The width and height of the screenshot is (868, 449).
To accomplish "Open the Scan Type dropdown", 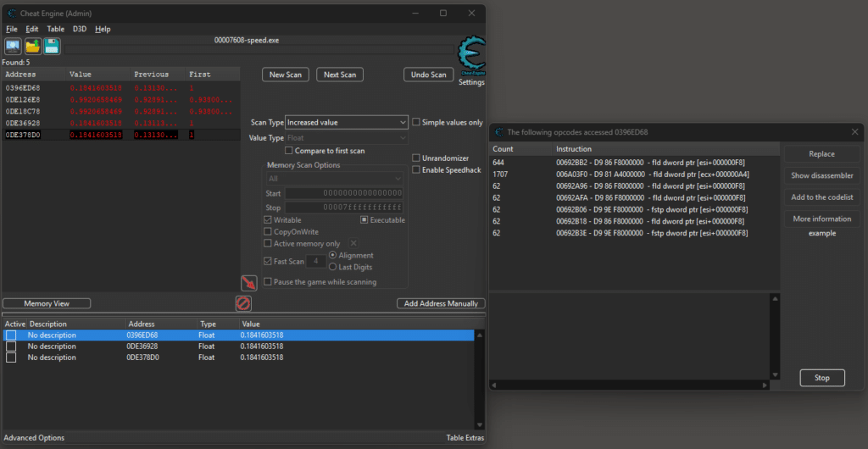I will pos(347,123).
